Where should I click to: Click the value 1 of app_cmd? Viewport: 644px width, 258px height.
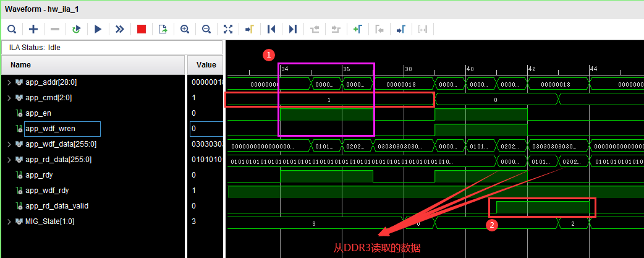coord(193,98)
